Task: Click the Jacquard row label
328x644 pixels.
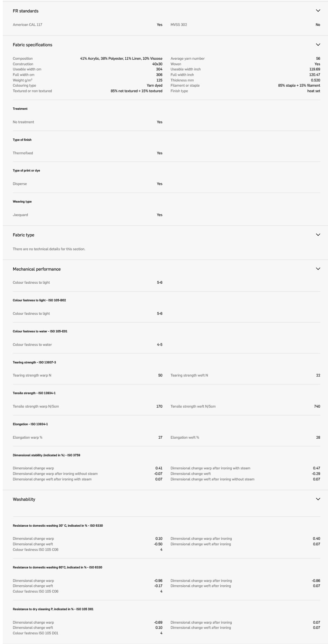Action: (x=20, y=215)
